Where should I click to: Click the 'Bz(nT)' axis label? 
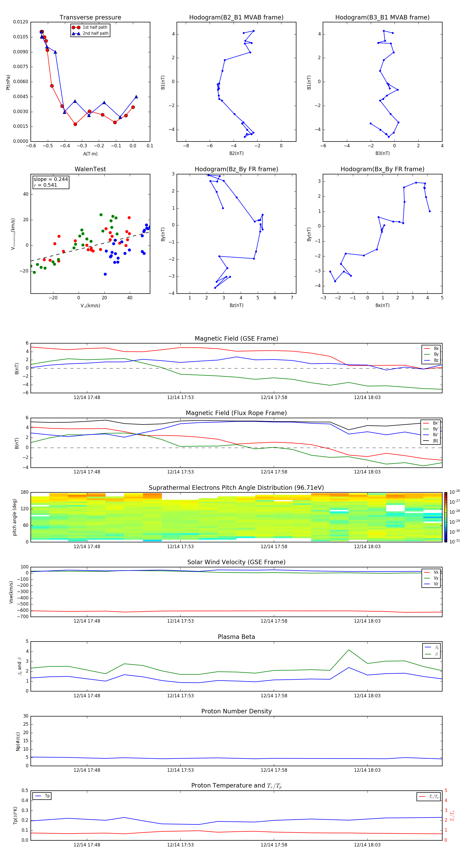pos(236,305)
